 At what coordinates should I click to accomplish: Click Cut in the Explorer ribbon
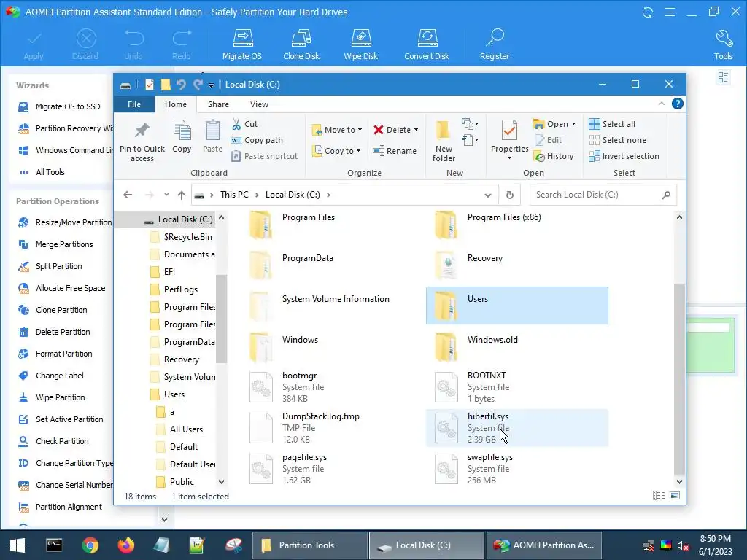(244, 124)
